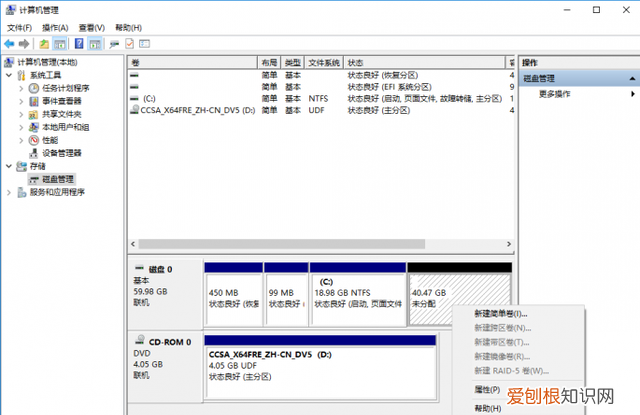Image resolution: width=640 pixels, height=415 pixels.
Task: Select the EFI 系统分区 volume row
Action: point(321,87)
